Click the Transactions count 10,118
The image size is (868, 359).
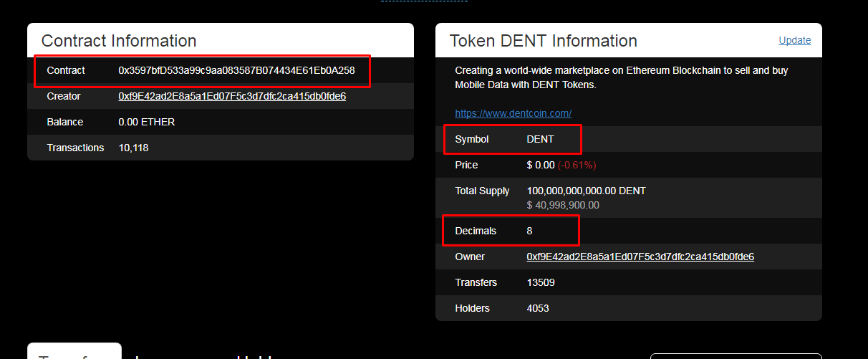coord(133,148)
